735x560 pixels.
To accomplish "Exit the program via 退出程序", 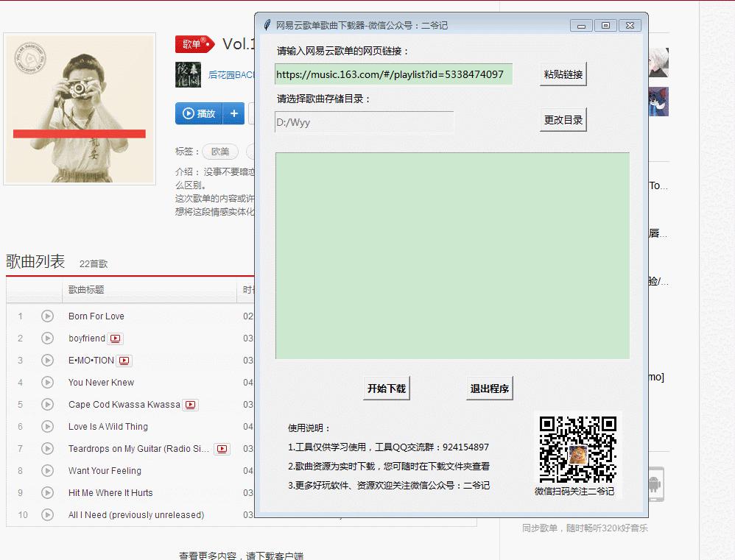I will coord(489,388).
